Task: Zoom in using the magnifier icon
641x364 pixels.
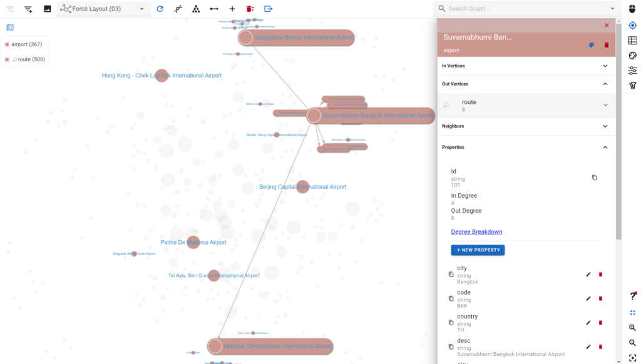Action: 632,328
